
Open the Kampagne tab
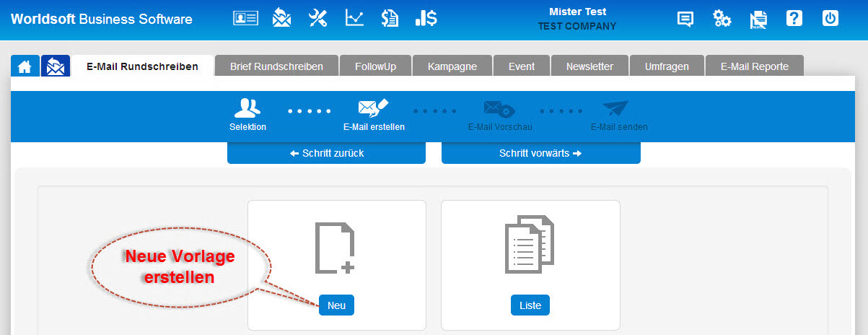[x=452, y=66]
